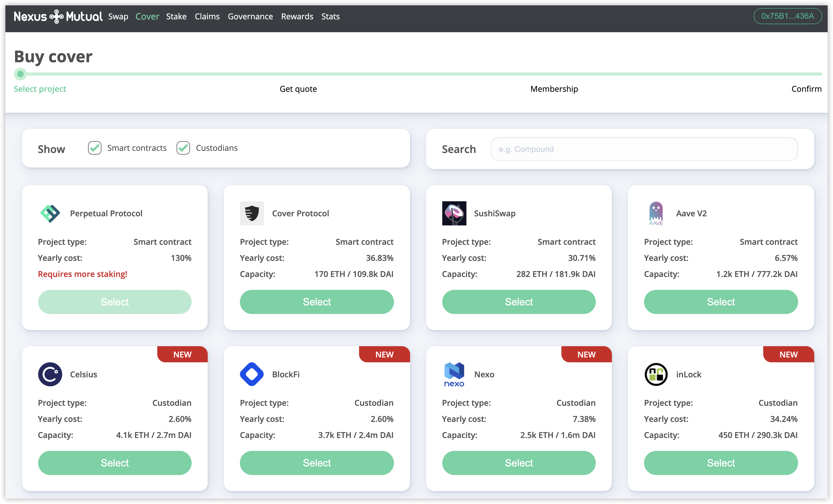Click capacity 3.7k ETH / 2.4m DAI
833x504 pixels.
[356, 435]
